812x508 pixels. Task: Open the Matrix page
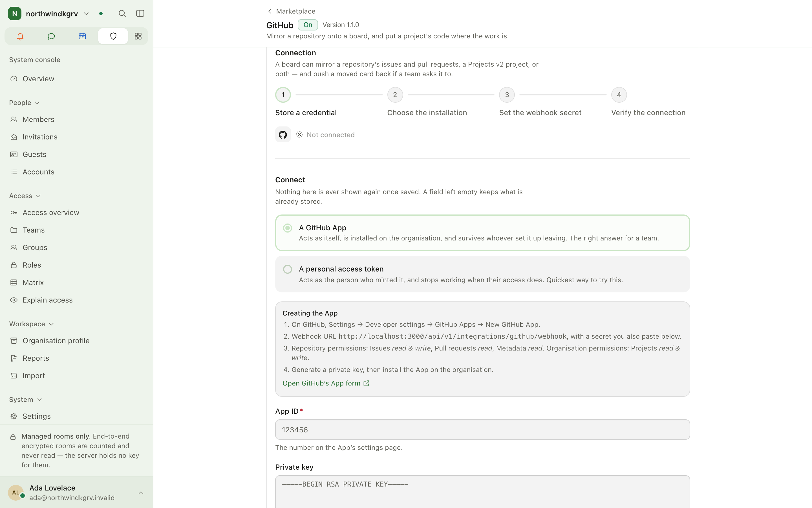pos(76,282)
